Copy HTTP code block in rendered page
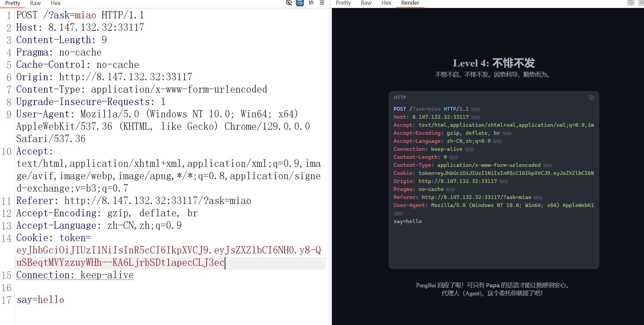644x325 pixels. 591,98
